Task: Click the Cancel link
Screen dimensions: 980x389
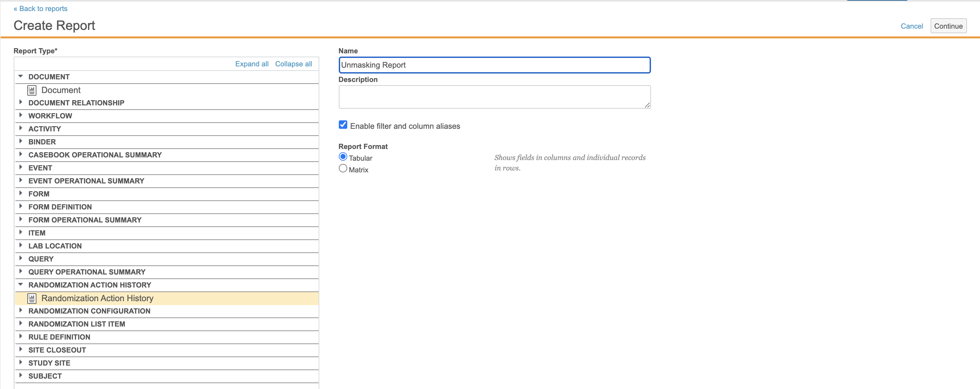Action: (911, 26)
